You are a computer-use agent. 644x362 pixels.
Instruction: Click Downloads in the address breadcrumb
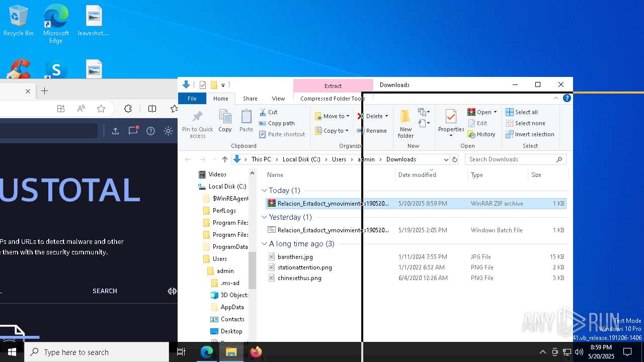tap(401, 159)
